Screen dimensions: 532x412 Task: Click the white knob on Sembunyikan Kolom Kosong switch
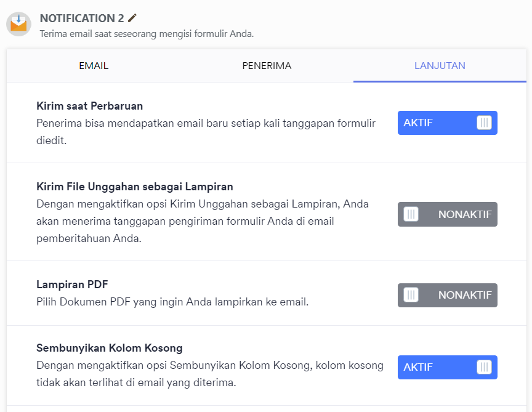[484, 367]
